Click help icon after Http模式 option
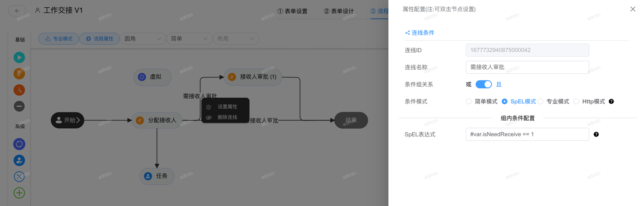The image size is (644, 206). (x=611, y=101)
